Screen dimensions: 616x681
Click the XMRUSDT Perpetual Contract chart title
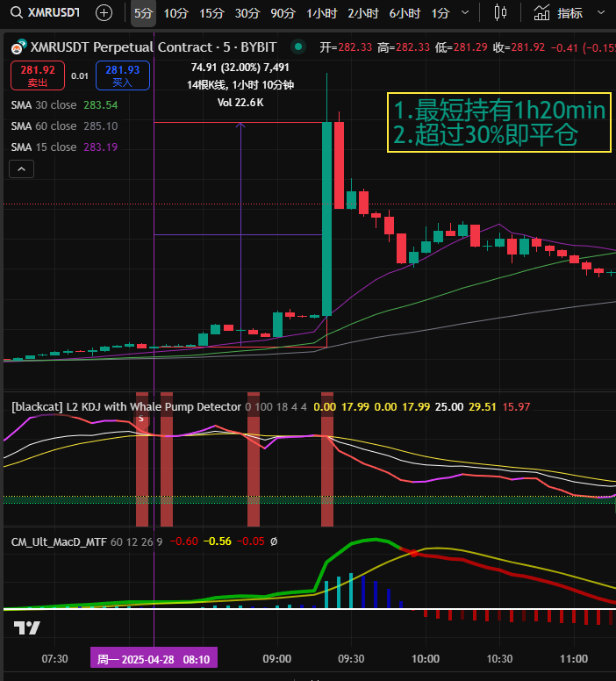click(x=154, y=47)
